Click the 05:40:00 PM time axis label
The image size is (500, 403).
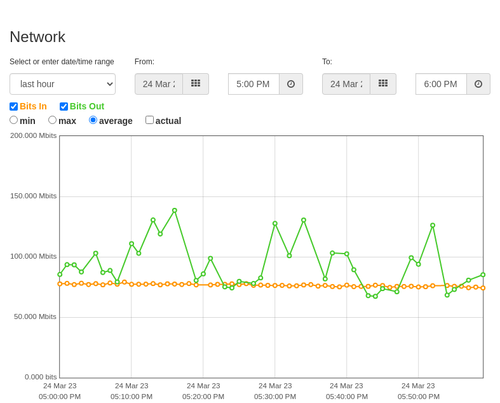point(347,397)
